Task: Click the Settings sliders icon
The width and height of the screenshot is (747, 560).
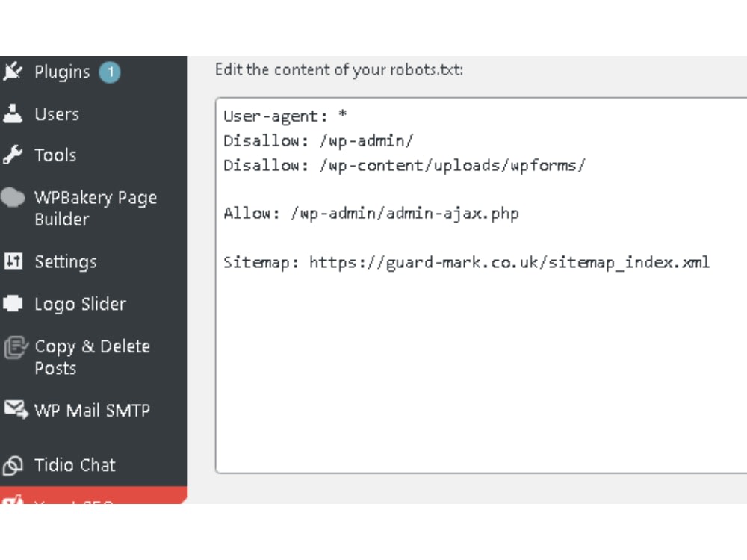Action: point(13,261)
